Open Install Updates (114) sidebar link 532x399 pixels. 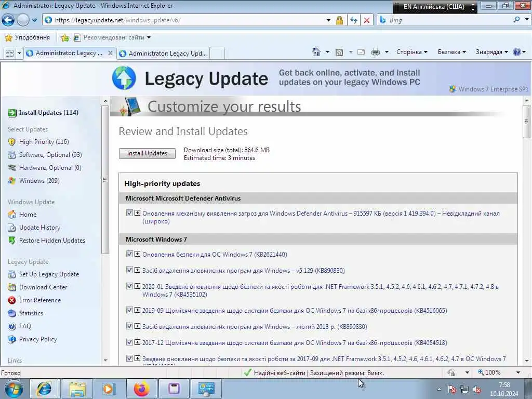pyautogui.click(x=48, y=113)
